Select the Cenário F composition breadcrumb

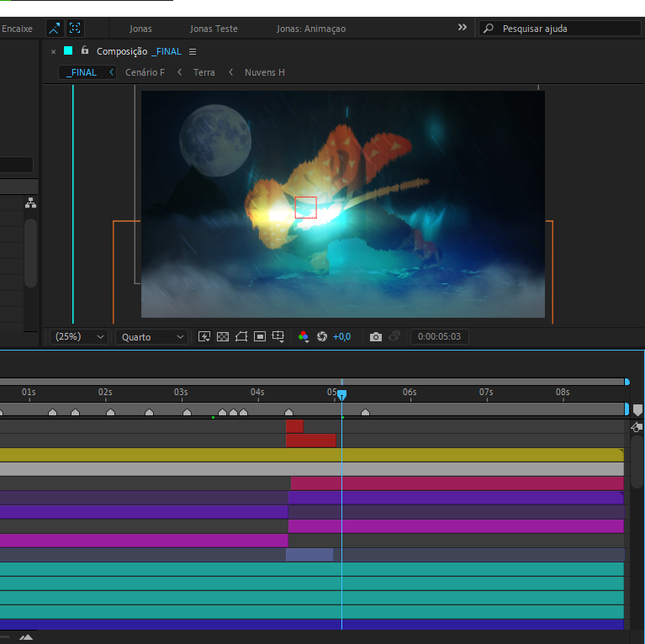145,72
